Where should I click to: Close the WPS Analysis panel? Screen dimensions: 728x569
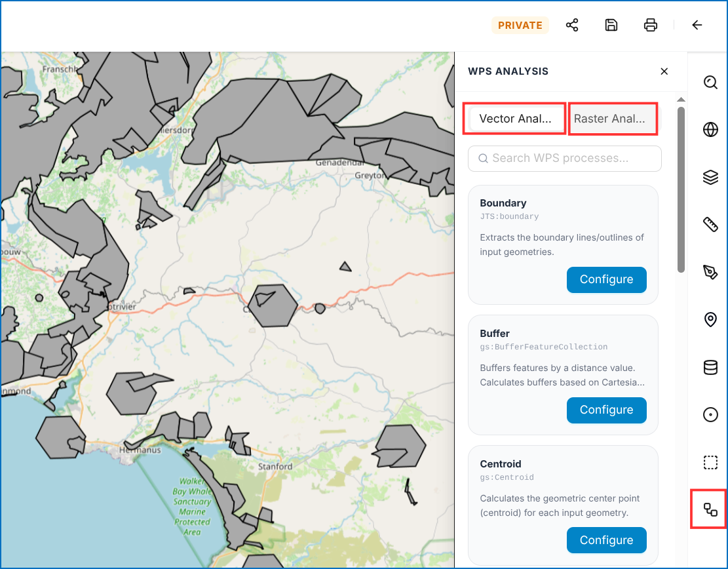[x=664, y=71]
